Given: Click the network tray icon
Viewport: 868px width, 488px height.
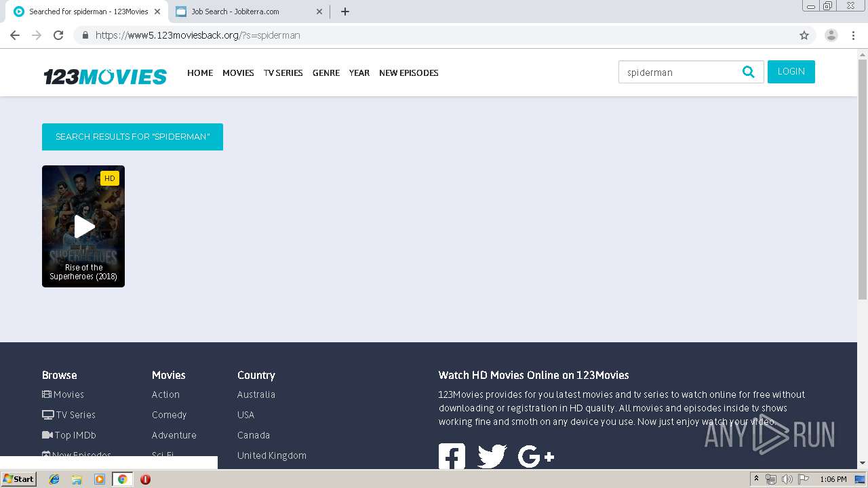Looking at the screenshot, I should pos(770,479).
